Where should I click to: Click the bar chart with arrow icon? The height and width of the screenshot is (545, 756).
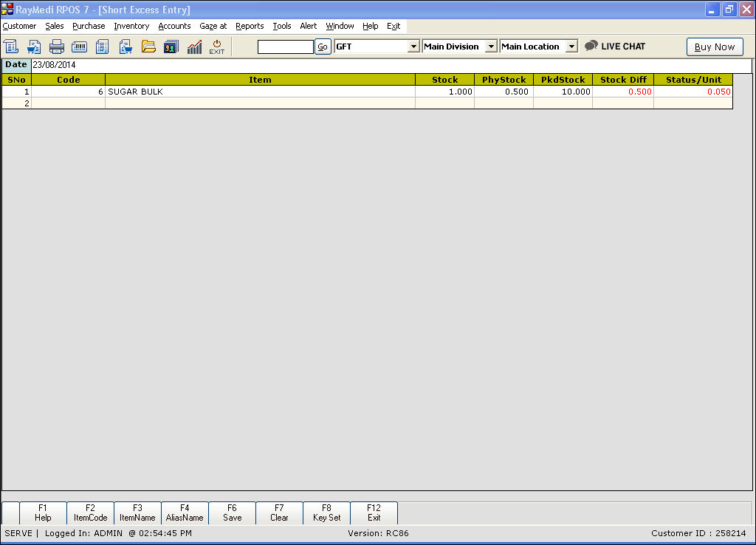pos(194,47)
